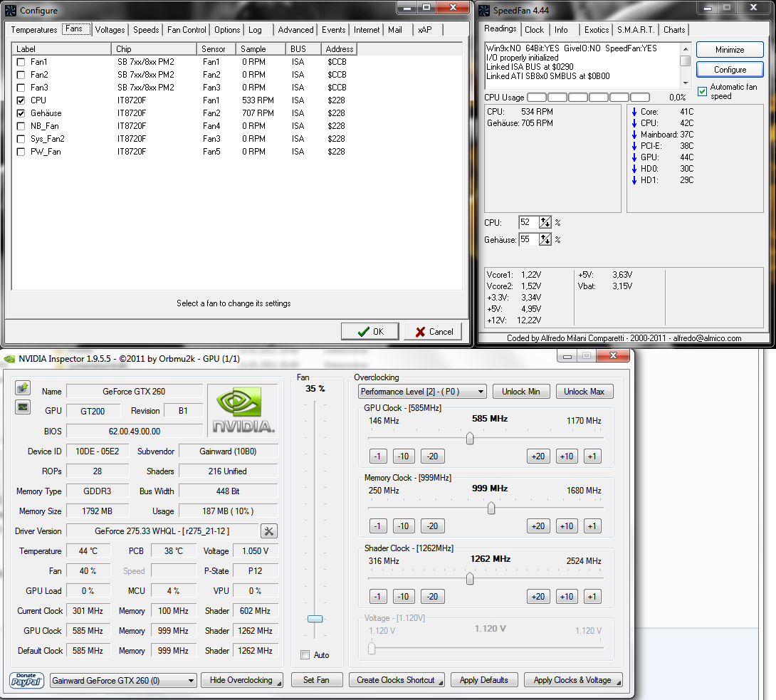Open the Exotics tab
The image size is (776, 700).
coord(597,30)
